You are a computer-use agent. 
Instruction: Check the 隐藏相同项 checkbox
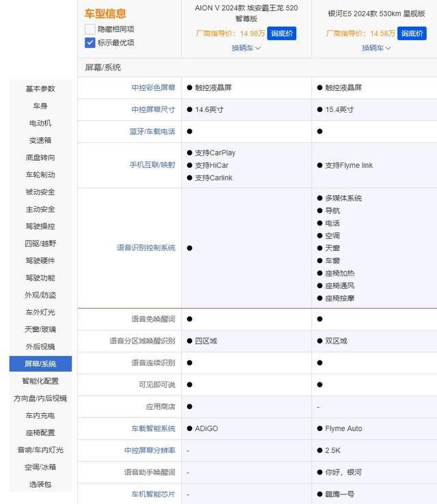click(x=90, y=29)
